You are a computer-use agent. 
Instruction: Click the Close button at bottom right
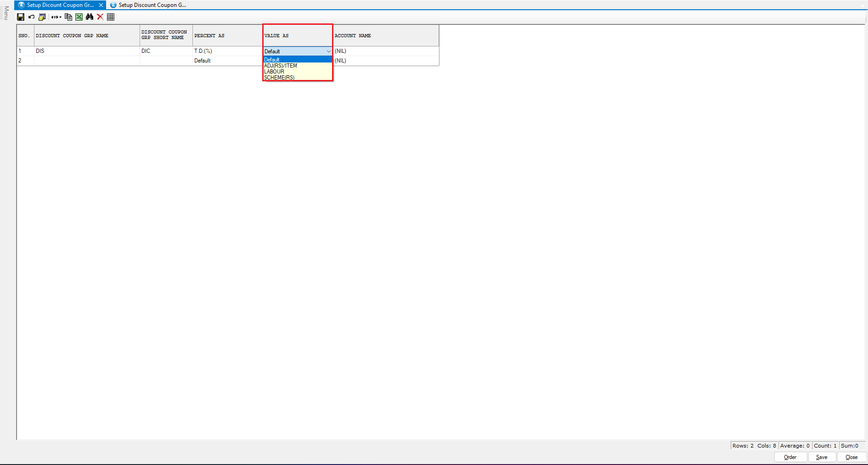(x=851, y=457)
